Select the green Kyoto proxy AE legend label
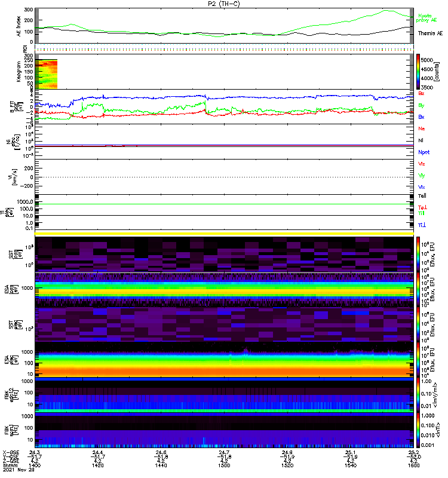448x478 pixels. pyautogui.click(x=426, y=18)
